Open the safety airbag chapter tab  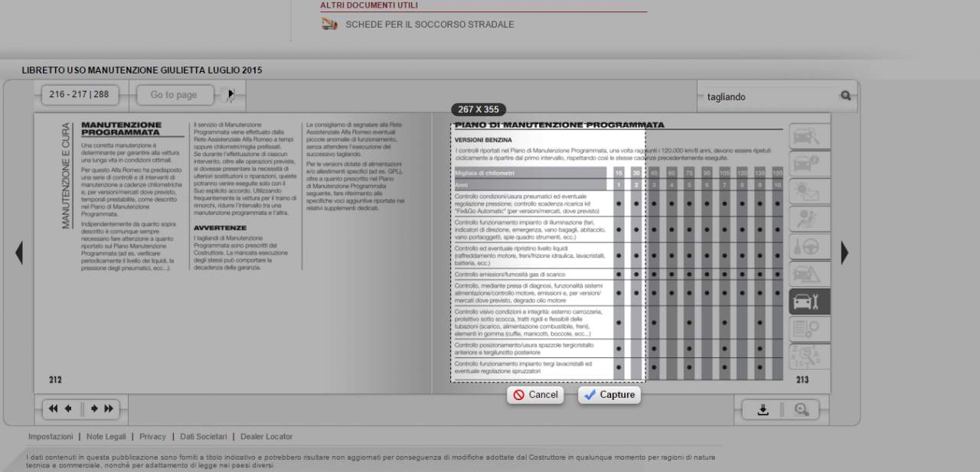tap(809, 220)
